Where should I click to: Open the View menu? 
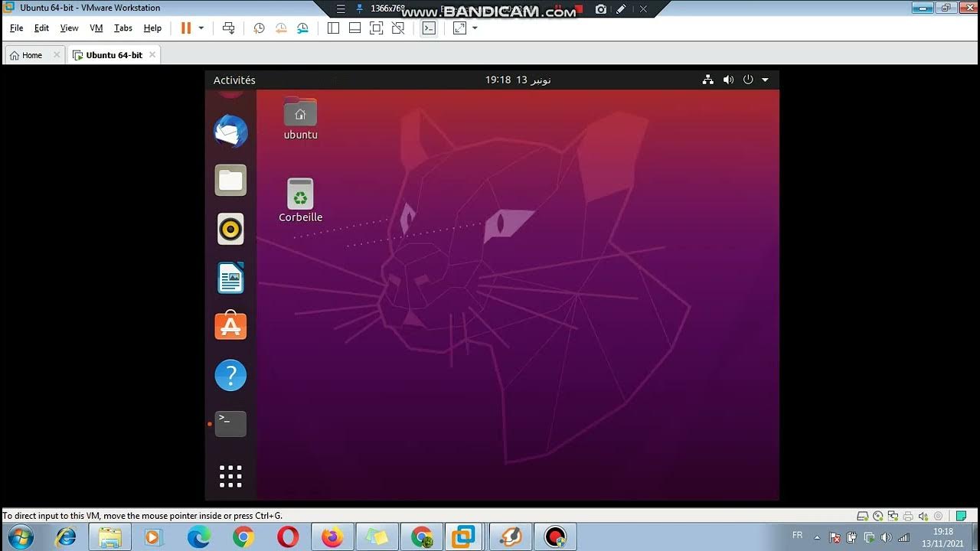pos(69,28)
